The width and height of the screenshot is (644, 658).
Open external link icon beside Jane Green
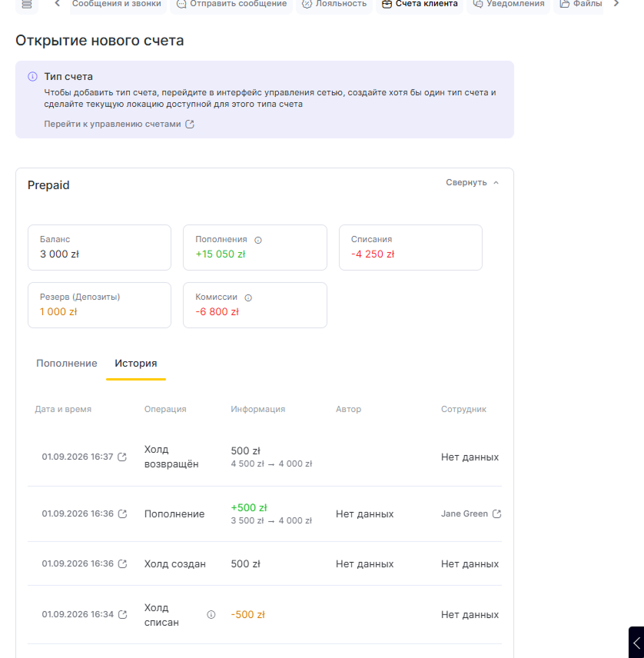(496, 514)
